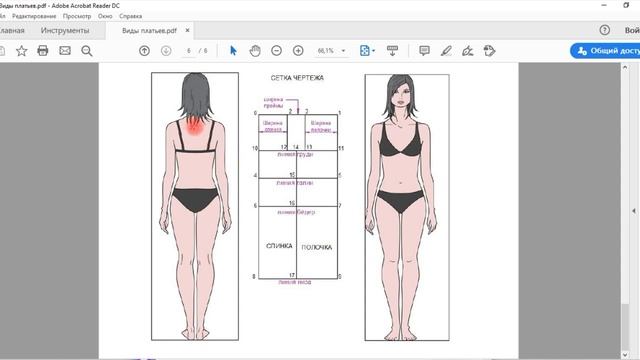
Task: Activate the hand pan tool
Action: tap(255, 51)
